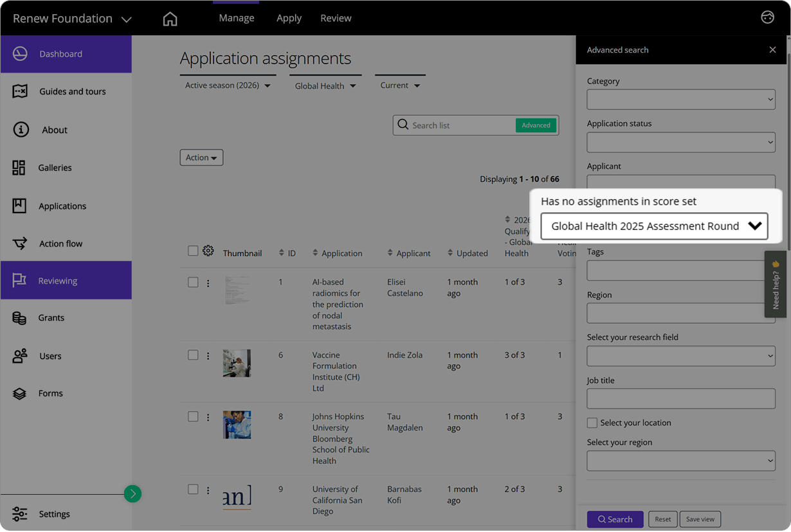Image resolution: width=791 pixels, height=532 pixels.
Task: Switch to the Apply tab
Action: [289, 18]
